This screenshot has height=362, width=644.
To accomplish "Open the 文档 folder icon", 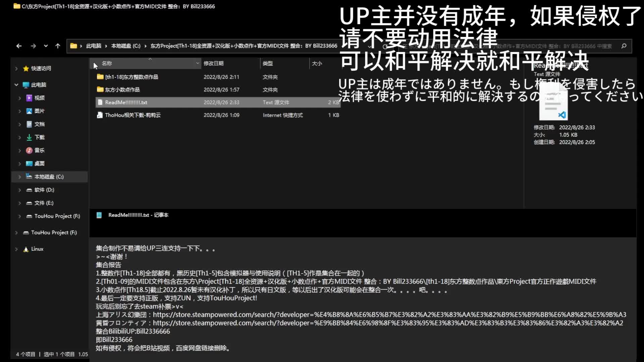I will tap(29, 124).
